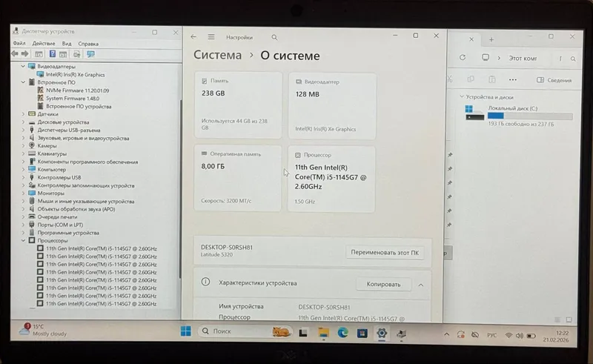
Task: Open the Вид menu
Action: 67,43
